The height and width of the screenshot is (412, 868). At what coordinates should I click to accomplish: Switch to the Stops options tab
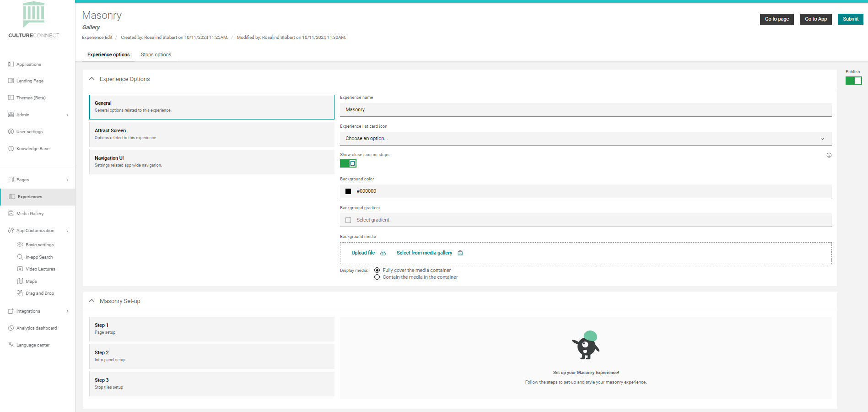tap(156, 54)
